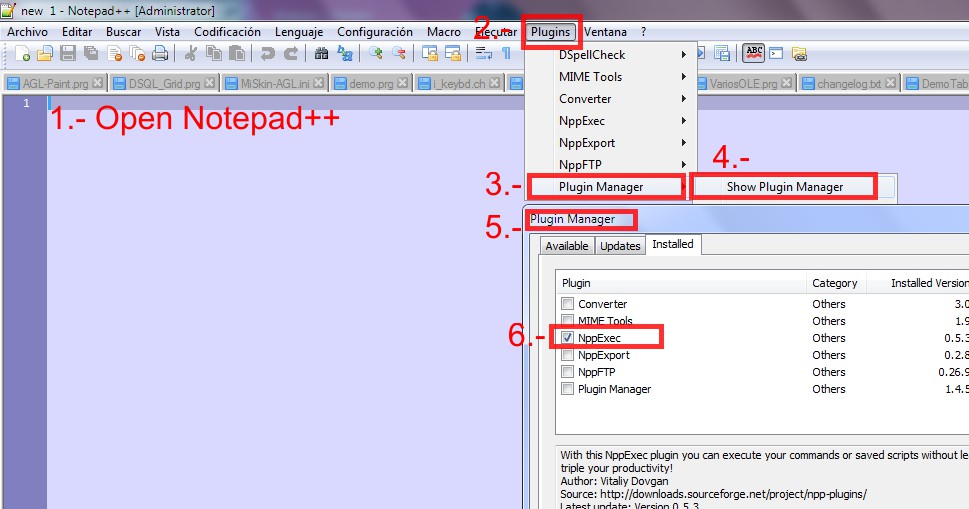Open the Plugins menu
The width and height of the screenshot is (969, 509).
551,32
